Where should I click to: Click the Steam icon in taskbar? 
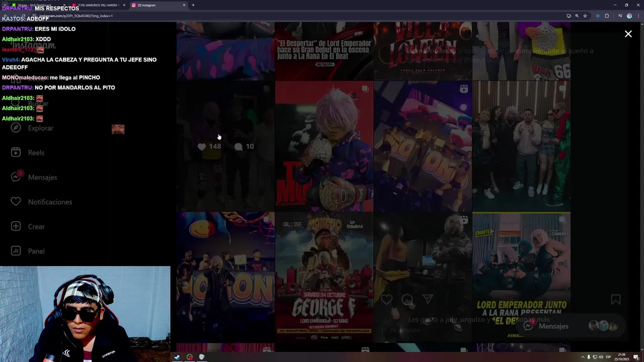(177, 357)
